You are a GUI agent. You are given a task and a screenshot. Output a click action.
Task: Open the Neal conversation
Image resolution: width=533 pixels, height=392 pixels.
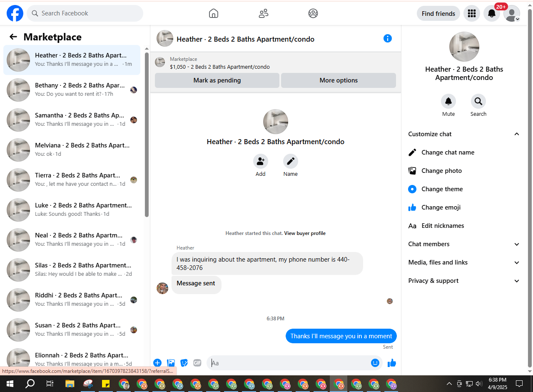72,240
